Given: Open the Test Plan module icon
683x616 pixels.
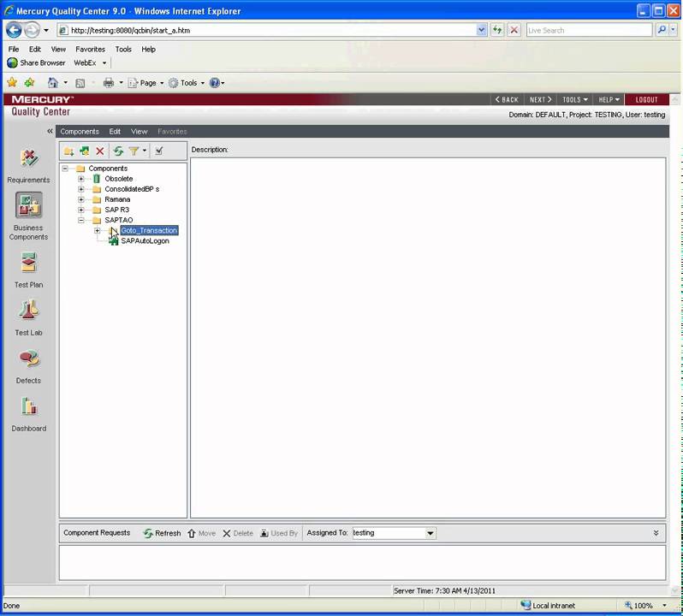Looking at the screenshot, I should click(x=29, y=263).
